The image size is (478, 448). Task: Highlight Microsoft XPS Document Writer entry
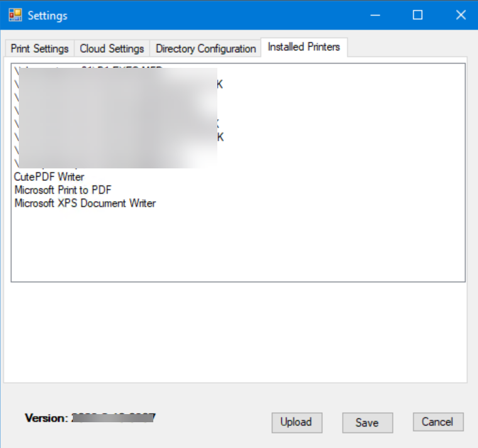coord(85,203)
